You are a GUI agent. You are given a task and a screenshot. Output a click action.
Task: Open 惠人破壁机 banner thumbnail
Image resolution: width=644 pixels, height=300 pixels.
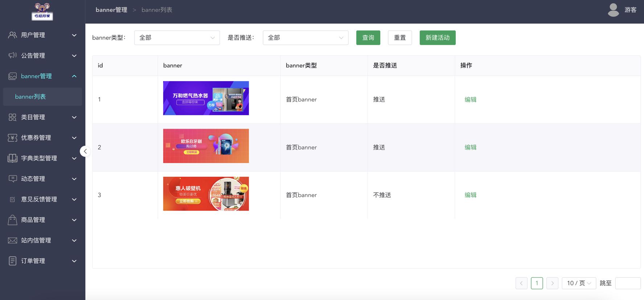pyautogui.click(x=206, y=194)
